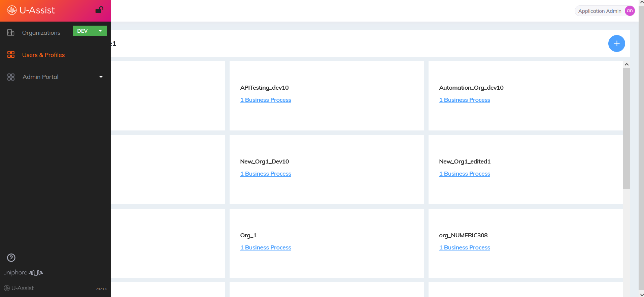Click the U-Assist footer logo icon
Image resolution: width=644 pixels, height=297 pixels.
click(x=7, y=288)
